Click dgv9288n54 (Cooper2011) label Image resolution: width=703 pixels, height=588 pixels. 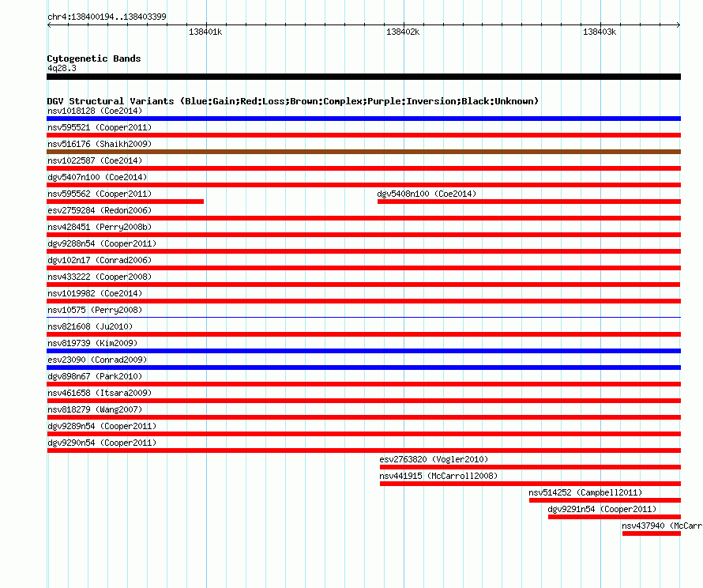point(102,243)
